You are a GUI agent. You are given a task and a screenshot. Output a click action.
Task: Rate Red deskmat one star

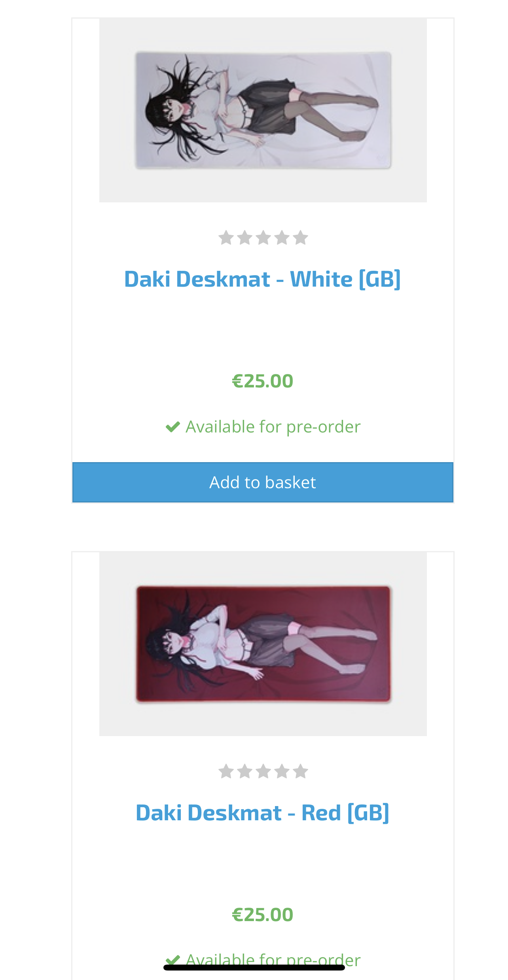pos(226,771)
